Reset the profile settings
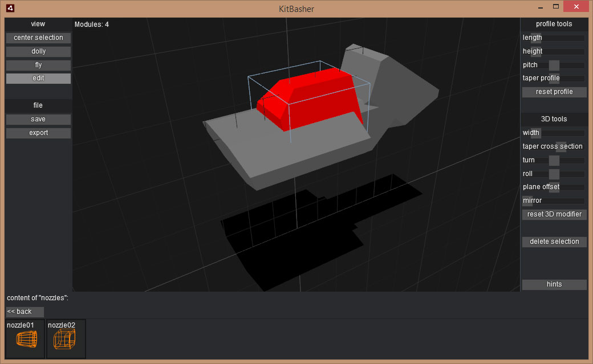 click(554, 92)
